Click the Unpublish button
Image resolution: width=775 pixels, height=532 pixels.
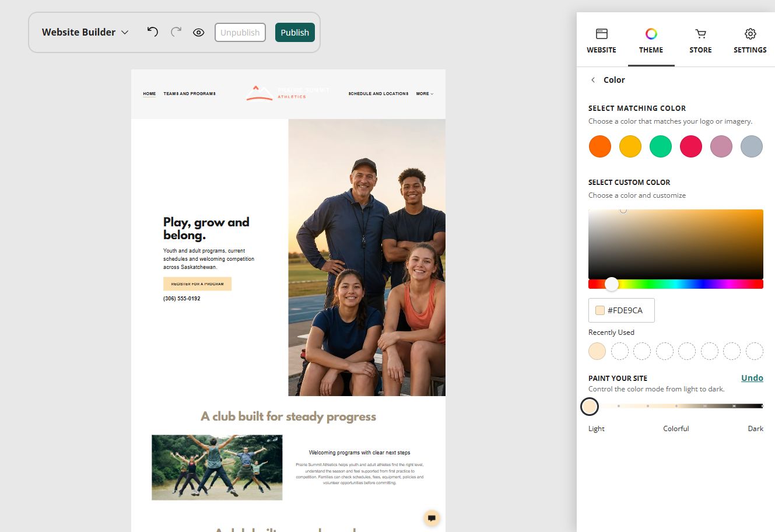click(240, 33)
